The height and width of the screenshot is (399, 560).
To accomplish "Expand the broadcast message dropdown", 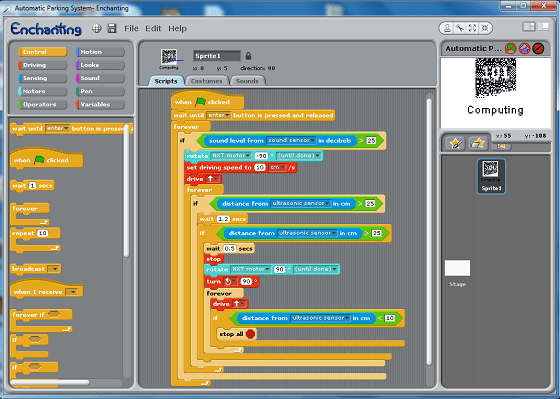I will 54,269.
